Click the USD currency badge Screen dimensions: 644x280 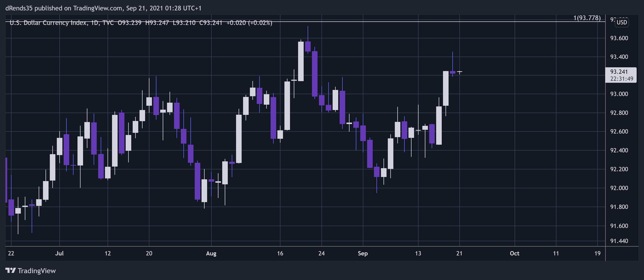tap(622, 22)
